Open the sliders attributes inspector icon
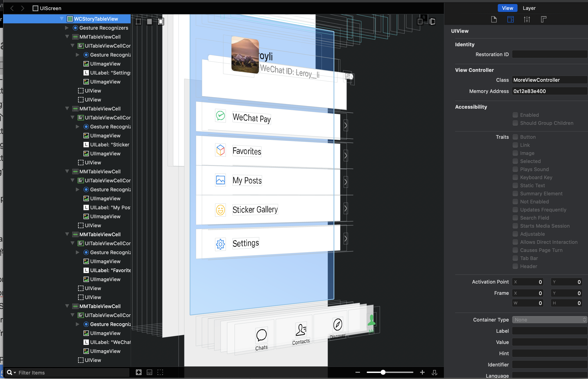 527,19
